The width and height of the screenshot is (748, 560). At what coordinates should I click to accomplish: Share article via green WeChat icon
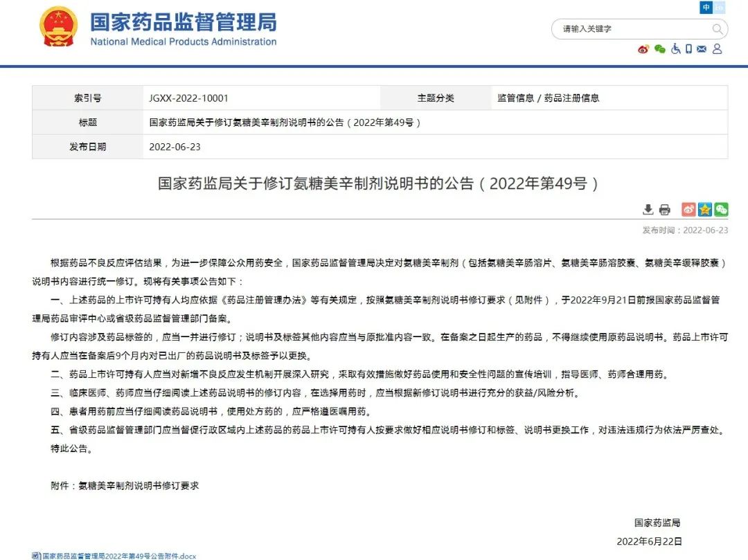(721, 210)
